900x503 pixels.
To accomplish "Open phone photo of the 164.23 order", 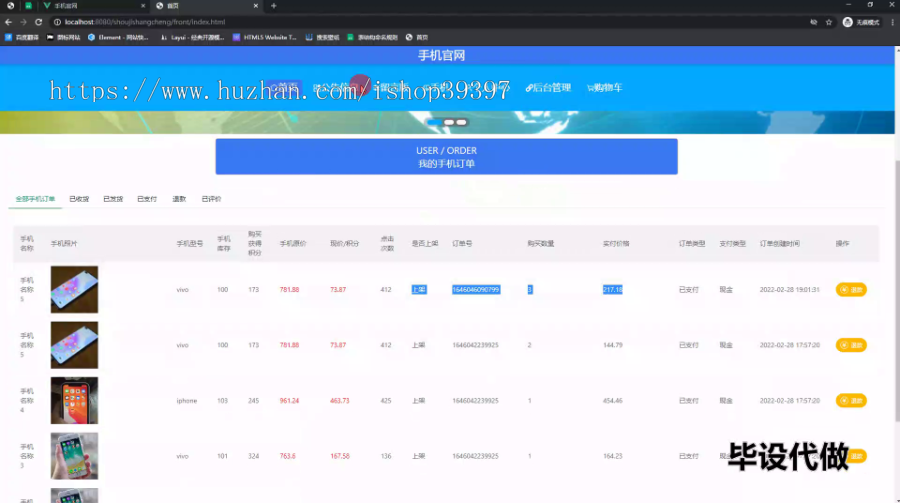I will click(74, 456).
